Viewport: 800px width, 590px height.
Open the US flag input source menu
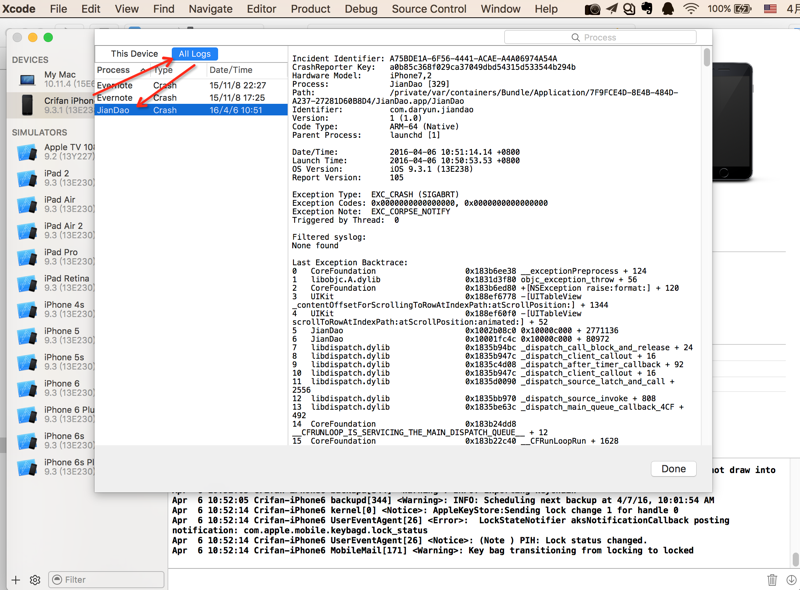click(x=770, y=9)
